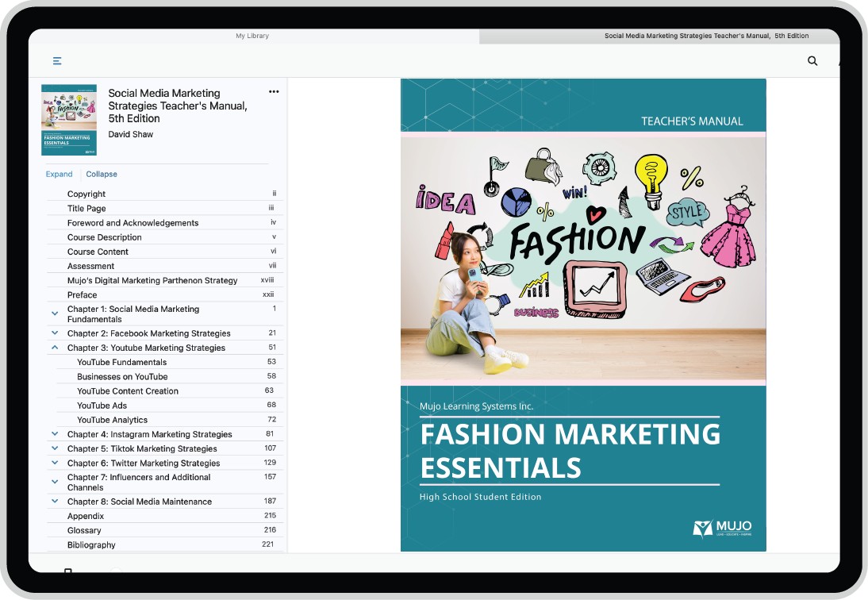This screenshot has width=868, height=600.
Task: Go to the Preface
Action: (x=82, y=294)
